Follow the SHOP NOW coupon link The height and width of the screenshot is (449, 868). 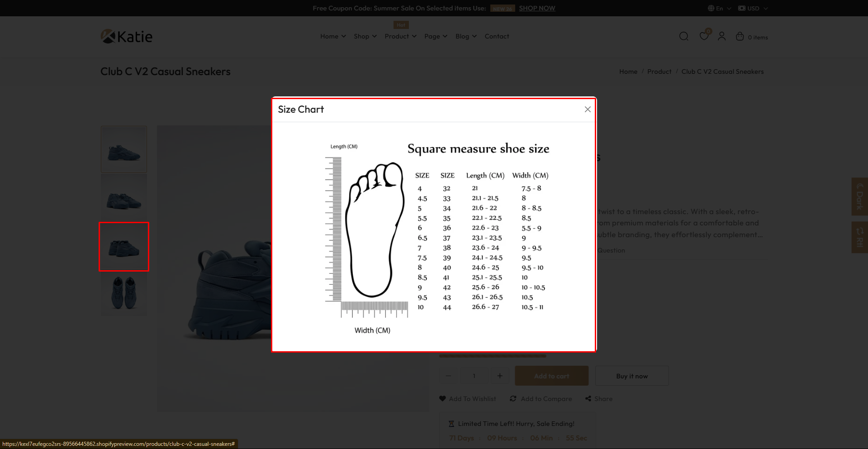point(536,8)
